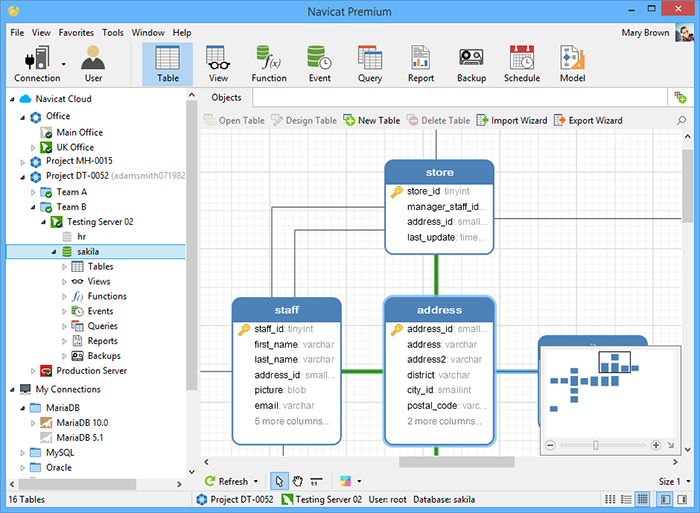Launch the Import Wizard

coord(511,121)
